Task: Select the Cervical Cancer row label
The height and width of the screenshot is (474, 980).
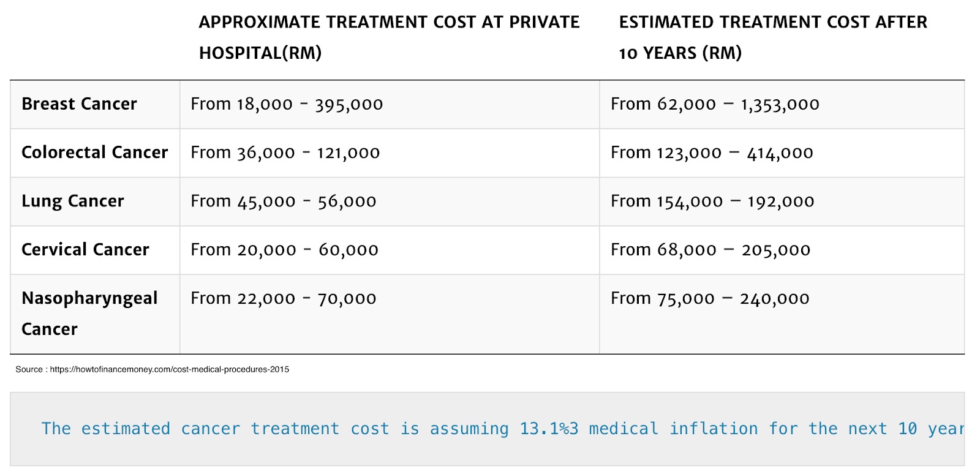Action: pyautogui.click(x=85, y=250)
